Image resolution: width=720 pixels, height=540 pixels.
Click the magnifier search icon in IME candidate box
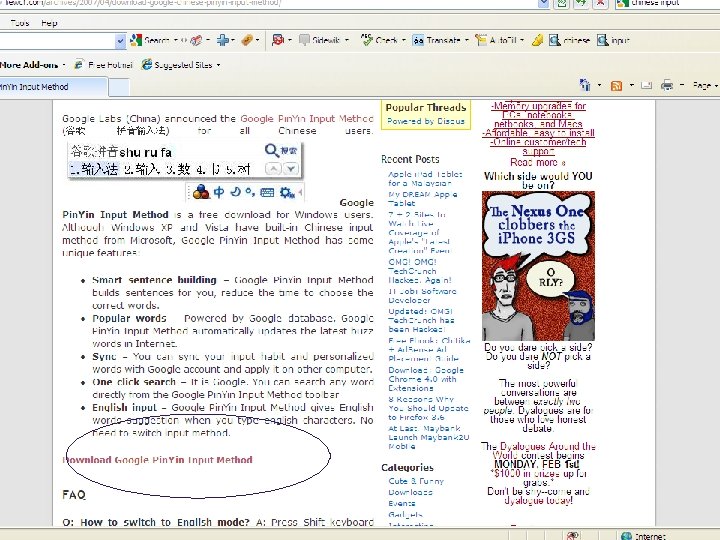tap(271, 150)
